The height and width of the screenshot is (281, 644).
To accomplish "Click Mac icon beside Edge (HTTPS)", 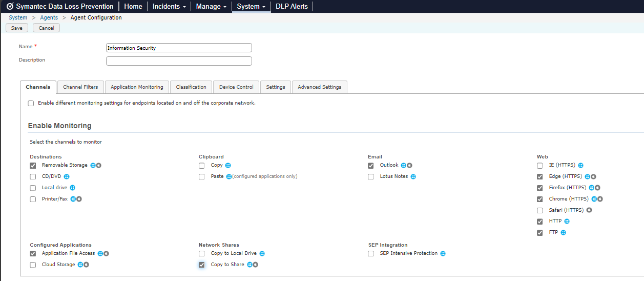I will pos(593,177).
